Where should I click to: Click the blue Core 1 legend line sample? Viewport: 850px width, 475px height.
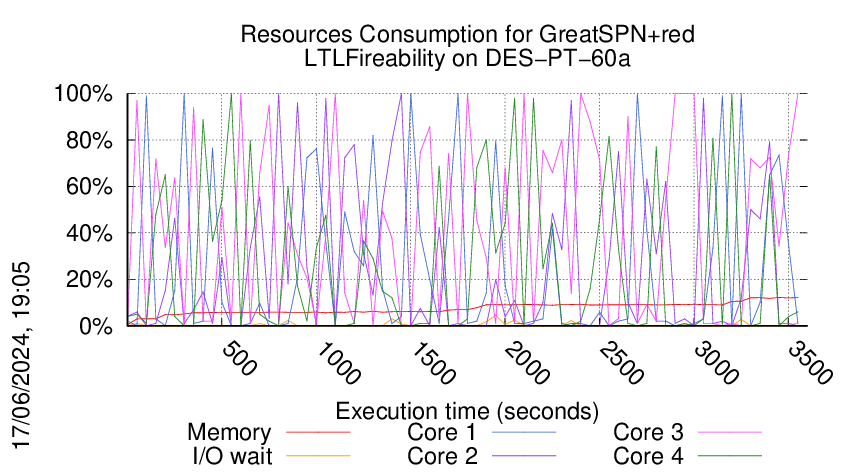point(524,432)
